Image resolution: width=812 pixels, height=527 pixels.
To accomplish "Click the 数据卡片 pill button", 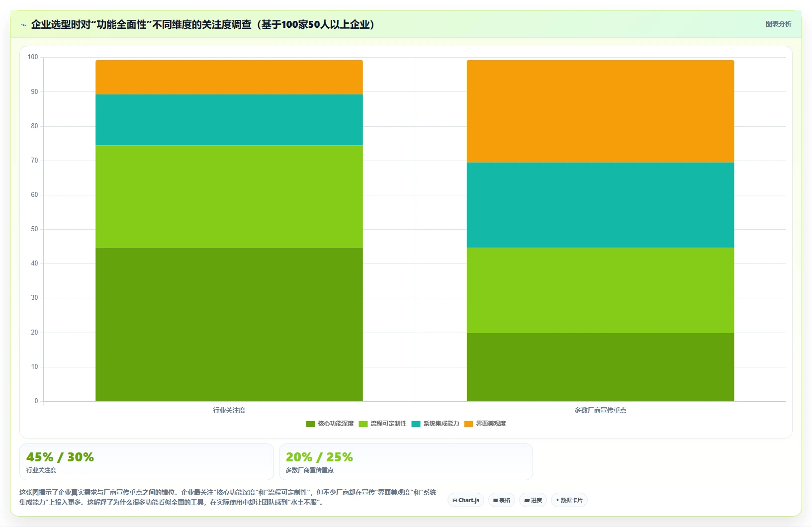I will 569,500.
